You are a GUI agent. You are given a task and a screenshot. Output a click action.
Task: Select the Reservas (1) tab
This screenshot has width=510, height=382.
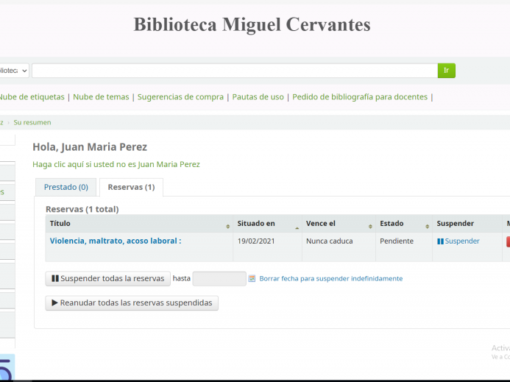(131, 187)
